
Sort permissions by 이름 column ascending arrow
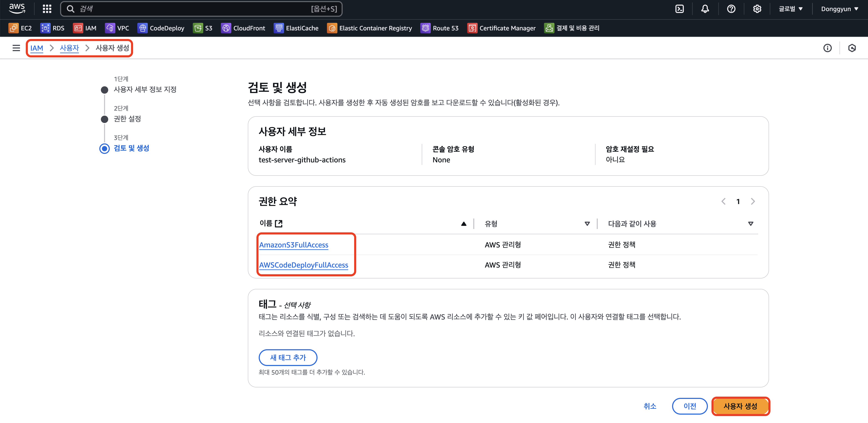point(464,224)
